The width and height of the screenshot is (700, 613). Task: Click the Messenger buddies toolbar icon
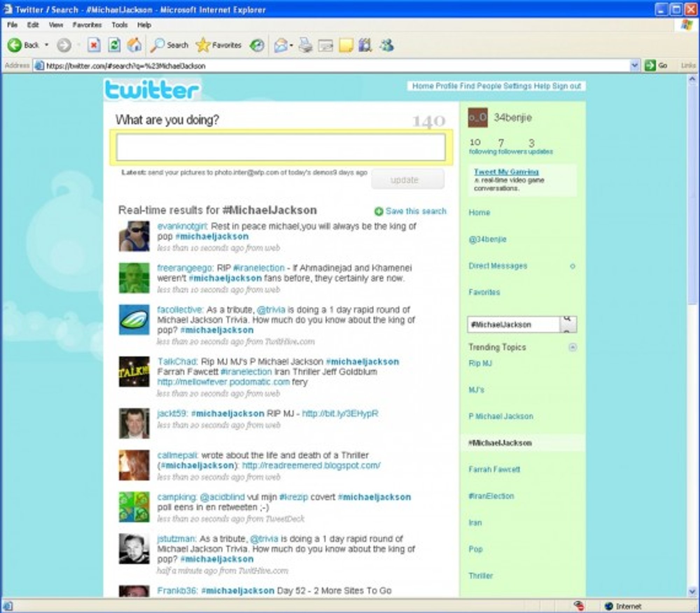pos(387,45)
